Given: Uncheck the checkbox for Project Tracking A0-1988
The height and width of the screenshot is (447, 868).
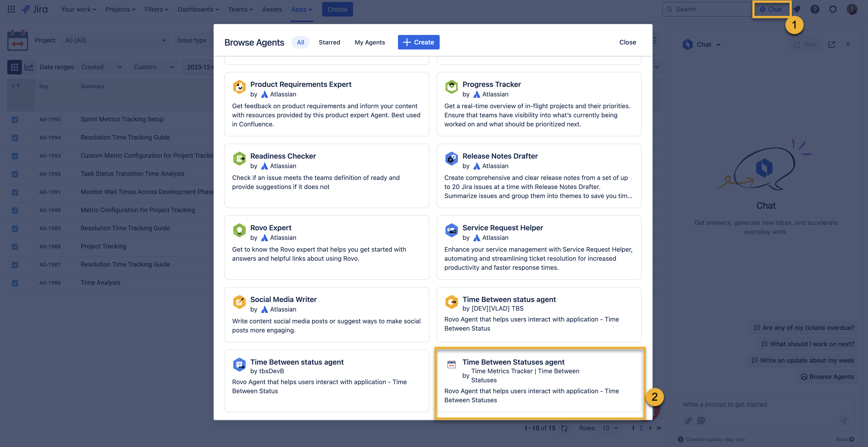Looking at the screenshot, I should point(15,247).
